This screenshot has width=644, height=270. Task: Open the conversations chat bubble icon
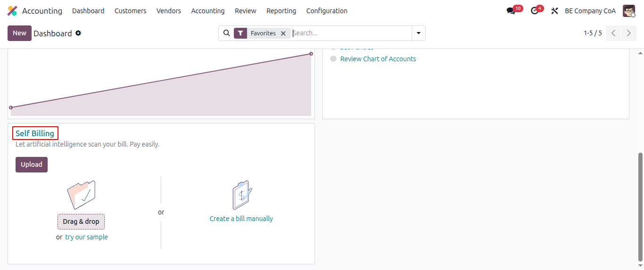pos(511,11)
